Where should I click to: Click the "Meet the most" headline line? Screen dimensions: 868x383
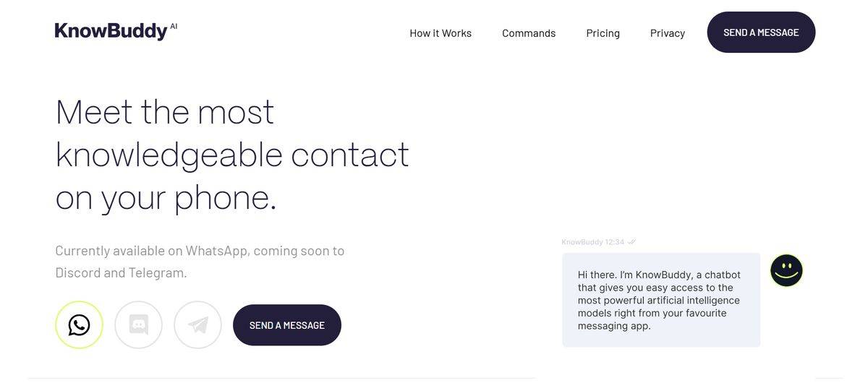(165, 113)
